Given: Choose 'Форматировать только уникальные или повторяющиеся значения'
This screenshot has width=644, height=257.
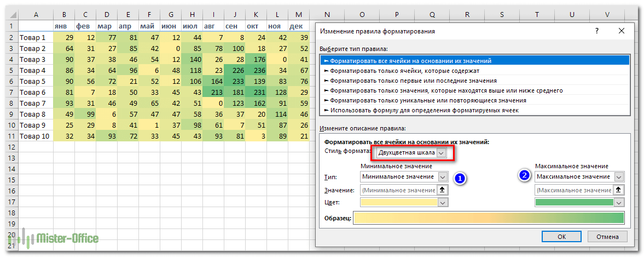Looking at the screenshot, I should click(x=427, y=100).
